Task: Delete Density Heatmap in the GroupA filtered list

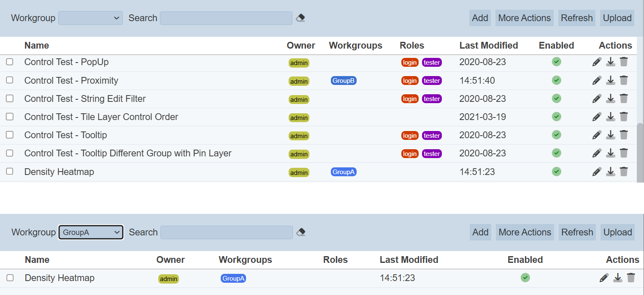Action: (x=631, y=278)
